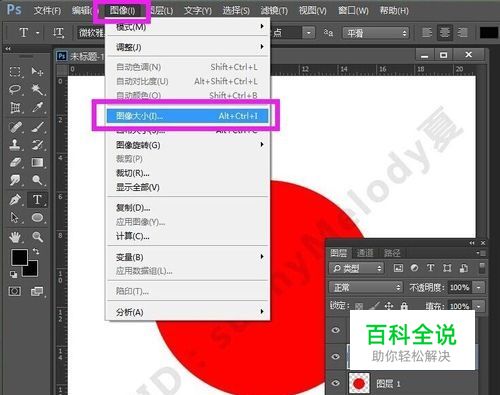Select the Eraser tool
Viewport: 500px width, 395px height.
pos(15,162)
